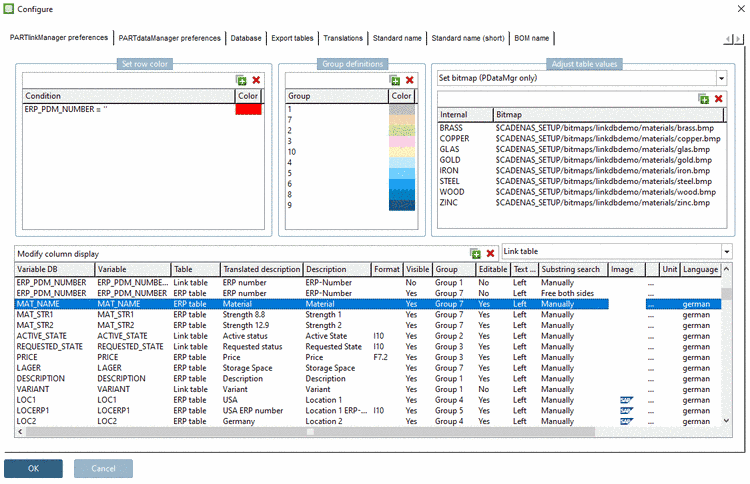
Task: Remove a column in Modify column display
Action: [490, 254]
